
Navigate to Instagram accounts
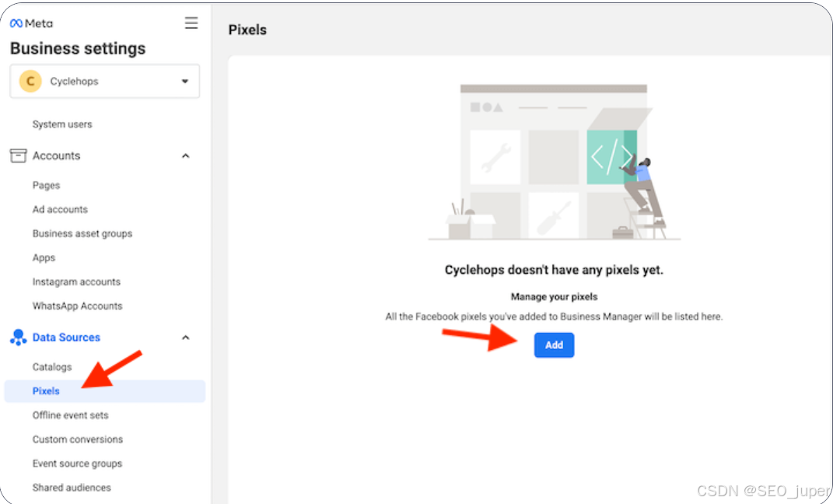coord(76,282)
